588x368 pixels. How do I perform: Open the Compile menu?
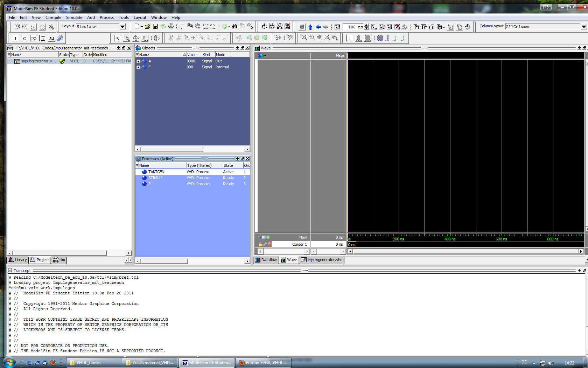click(53, 18)
